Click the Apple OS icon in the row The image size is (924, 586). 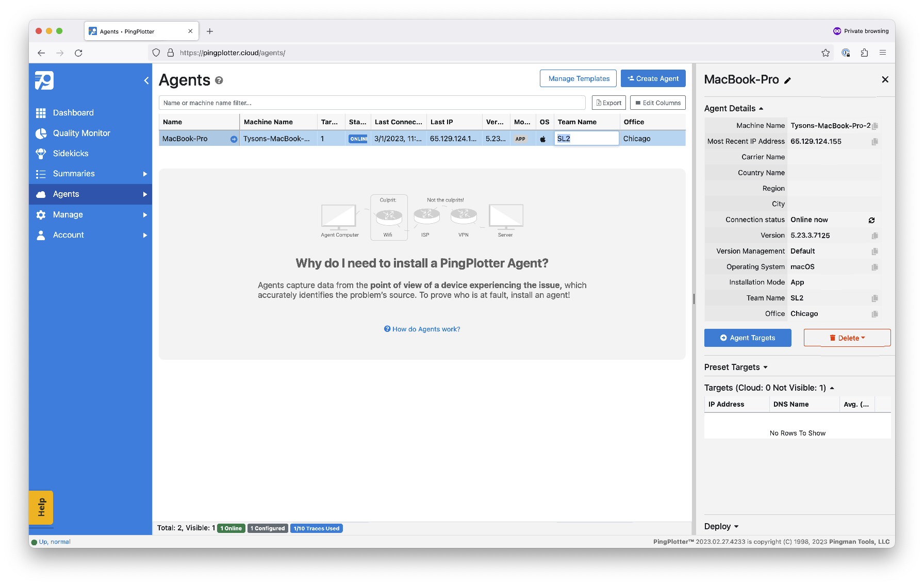point(543,139)
